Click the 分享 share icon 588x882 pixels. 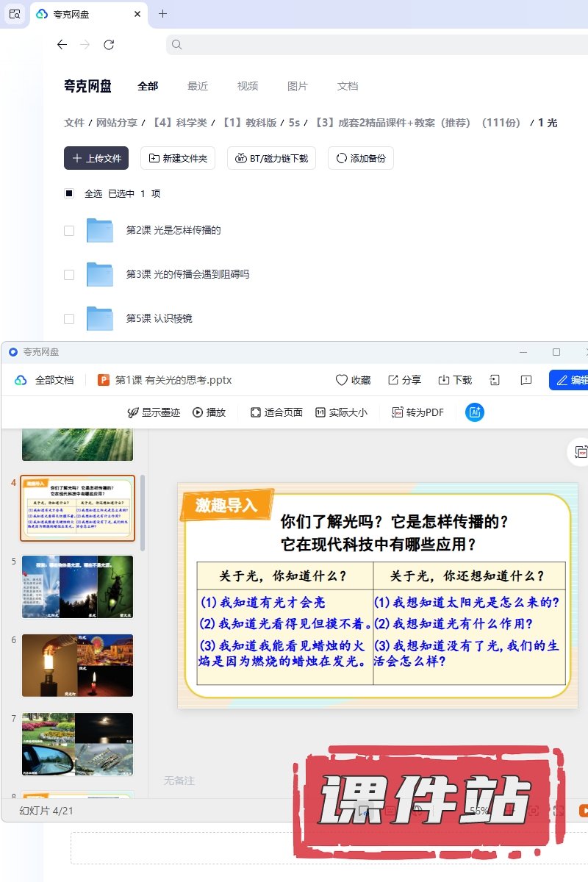[x=393, y=380]
